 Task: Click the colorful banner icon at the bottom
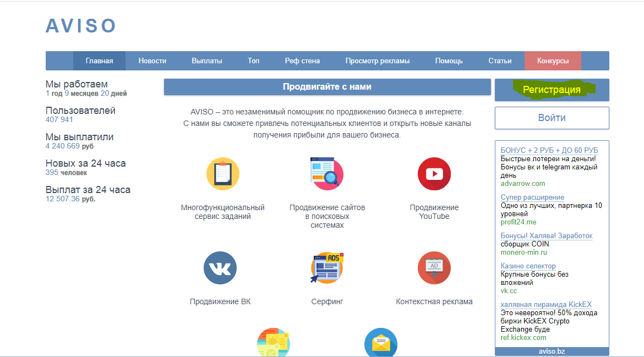point(274,343)
